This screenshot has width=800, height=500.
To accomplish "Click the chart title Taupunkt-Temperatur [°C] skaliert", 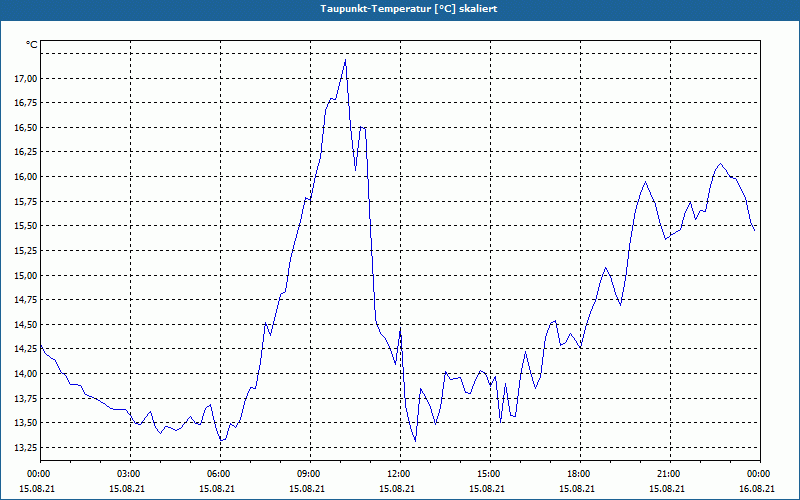I will point(409,9).
